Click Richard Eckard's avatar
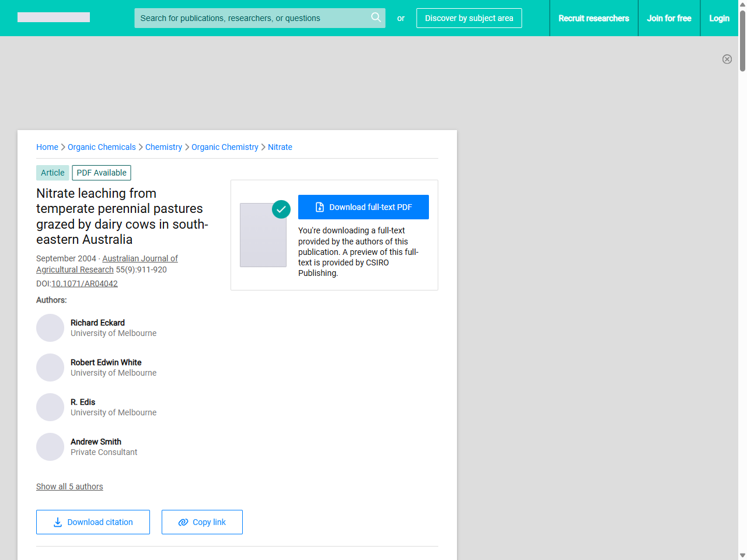This screenshot has height=560, width=747. pos(50,328)
